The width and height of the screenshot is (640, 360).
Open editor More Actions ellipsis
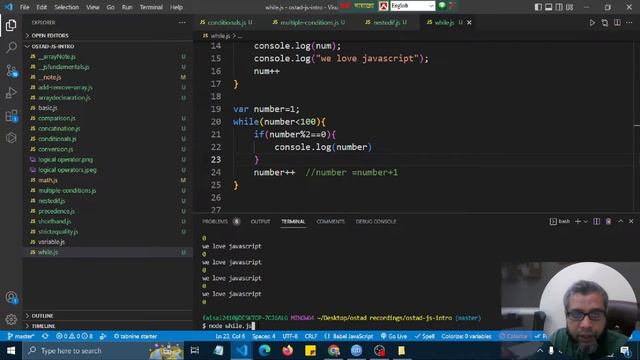point(629,23)
